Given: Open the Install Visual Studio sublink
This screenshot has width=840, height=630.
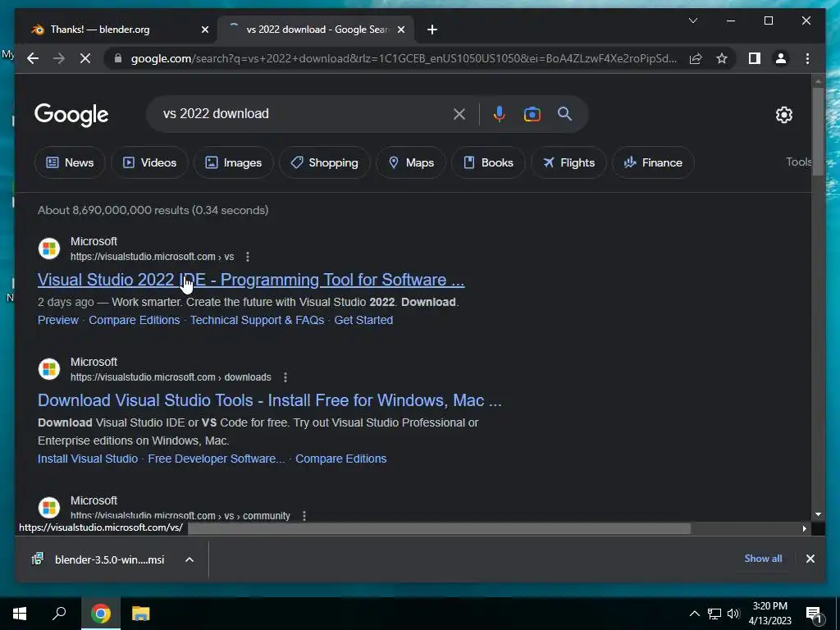Looking at the screenshot, I should pos(87,459).
